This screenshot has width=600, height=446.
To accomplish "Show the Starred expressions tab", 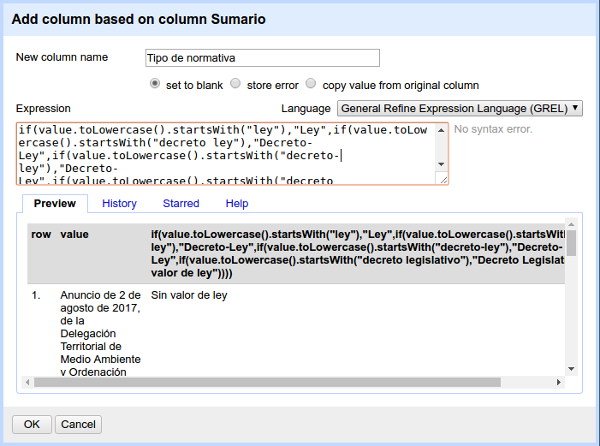I will coord(180,204).
